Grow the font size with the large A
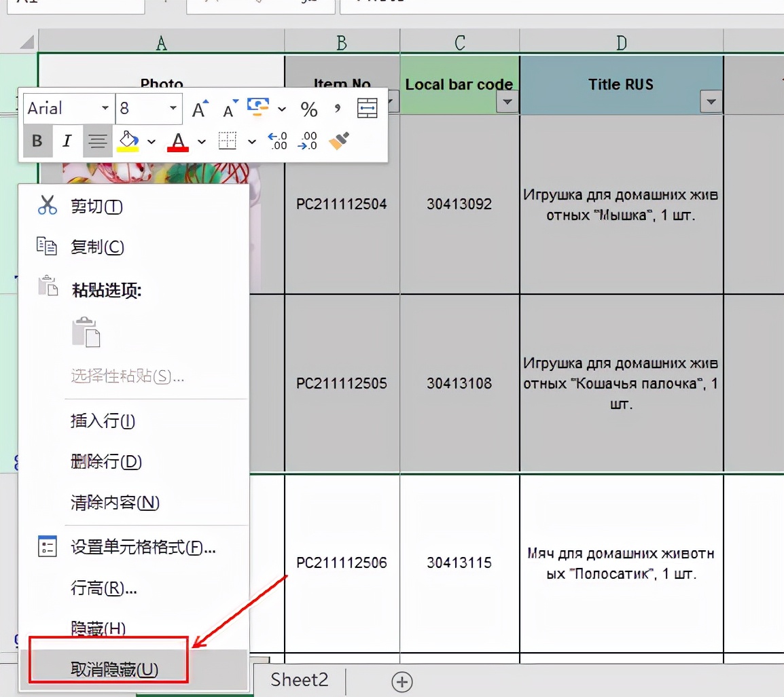 pyautogui.click(x=199, y=109)
